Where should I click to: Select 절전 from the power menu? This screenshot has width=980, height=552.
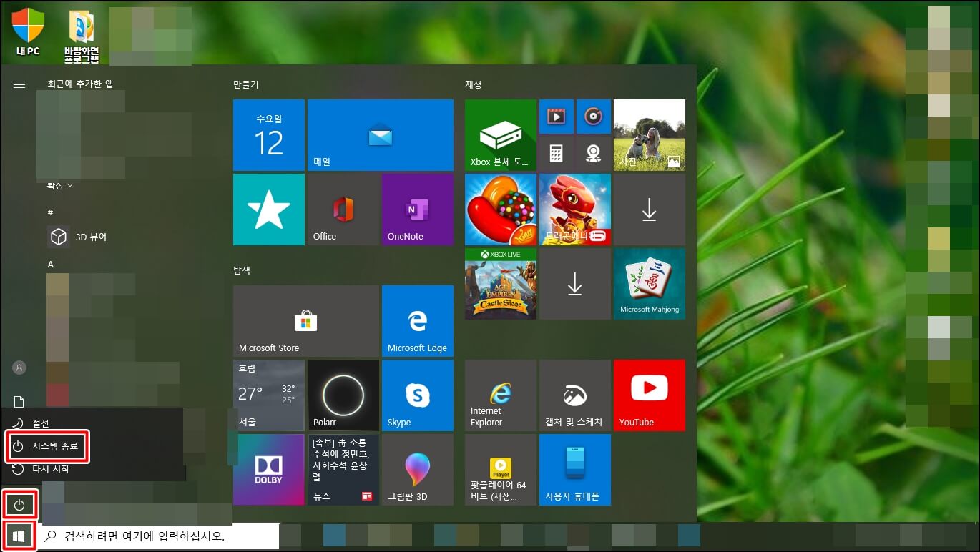click(93, 423)
